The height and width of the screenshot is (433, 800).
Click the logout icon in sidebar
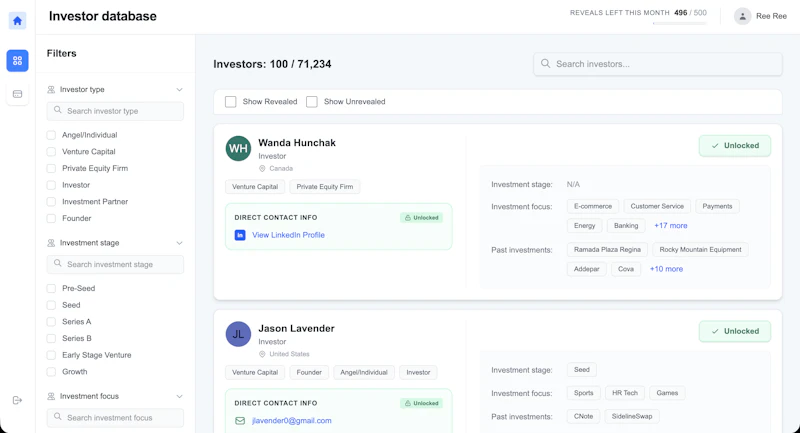pyautogui.click(x=17, y=400)
